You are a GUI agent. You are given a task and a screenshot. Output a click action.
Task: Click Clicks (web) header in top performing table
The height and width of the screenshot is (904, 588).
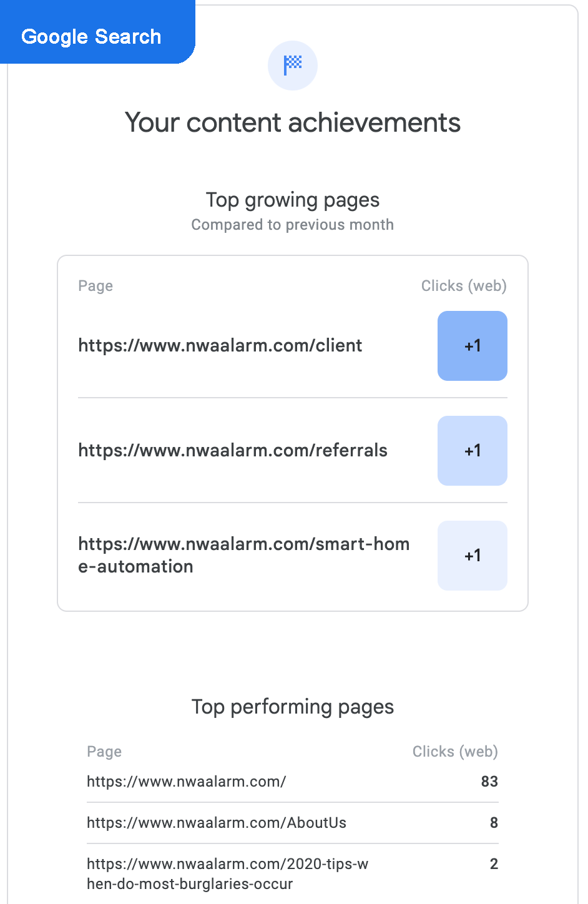click(x=455, y=752)
